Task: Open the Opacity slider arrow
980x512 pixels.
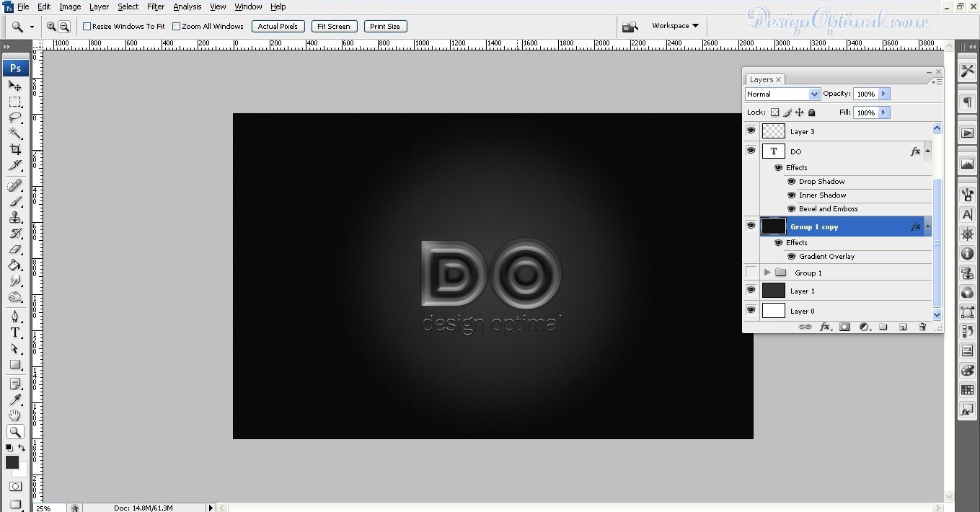Action: coord(883,94)
